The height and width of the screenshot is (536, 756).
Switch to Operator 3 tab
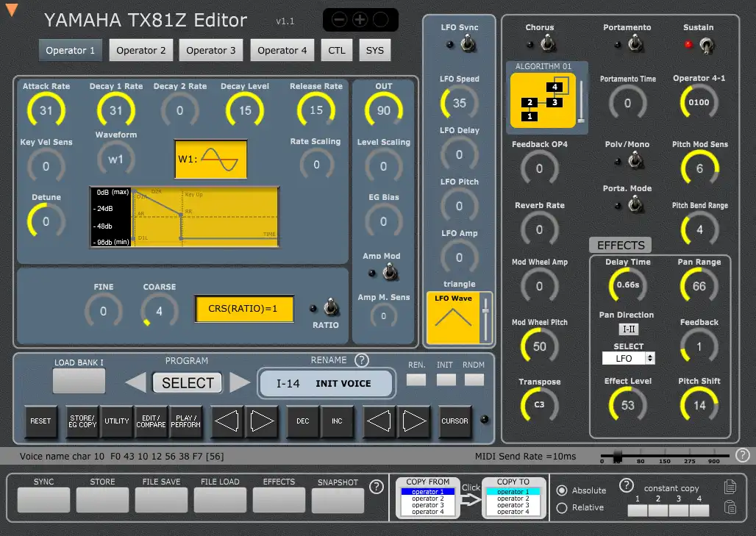pos(211,50)
